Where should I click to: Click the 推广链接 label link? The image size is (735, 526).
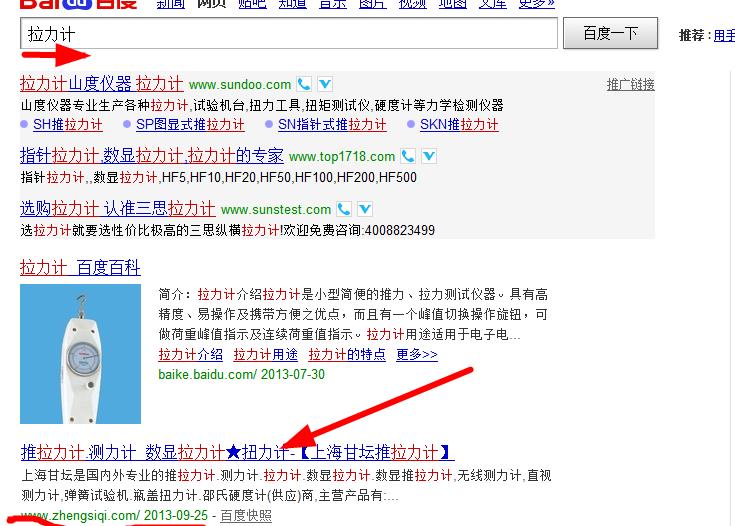[630, 85]
